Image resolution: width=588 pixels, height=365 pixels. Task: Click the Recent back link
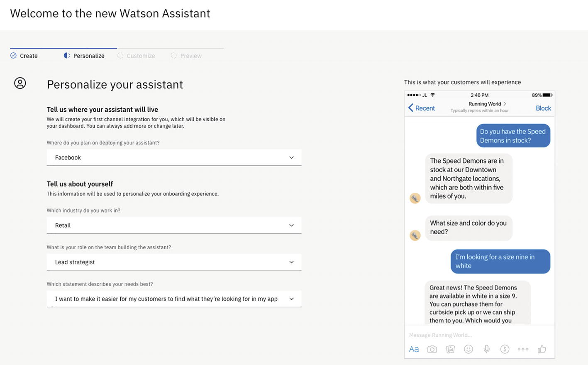(x=422, y=108)
